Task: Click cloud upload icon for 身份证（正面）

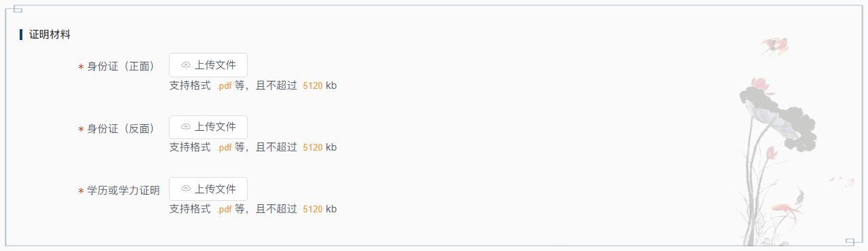Action: [x=186, y=65]
